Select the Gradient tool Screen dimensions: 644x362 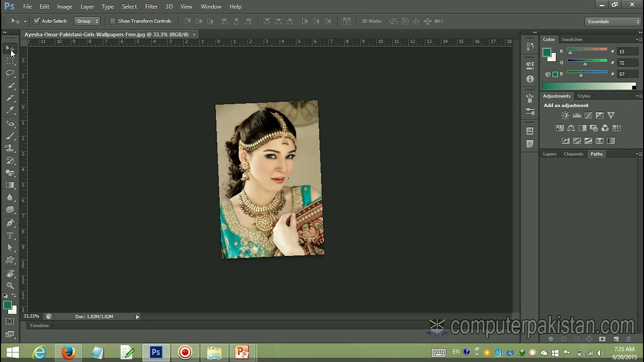[x=10, y=185]
